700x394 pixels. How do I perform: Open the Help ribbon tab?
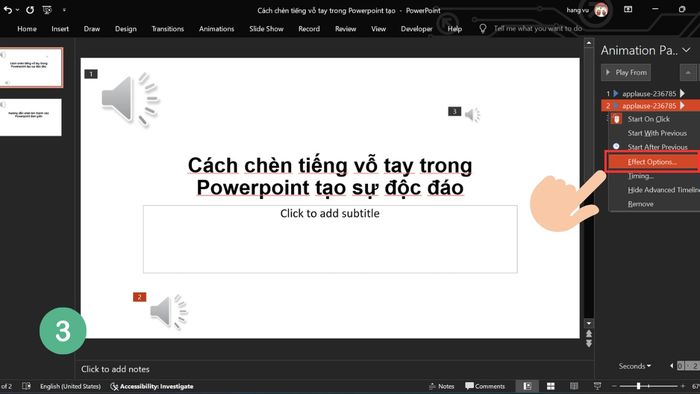[x=454, y=29]
